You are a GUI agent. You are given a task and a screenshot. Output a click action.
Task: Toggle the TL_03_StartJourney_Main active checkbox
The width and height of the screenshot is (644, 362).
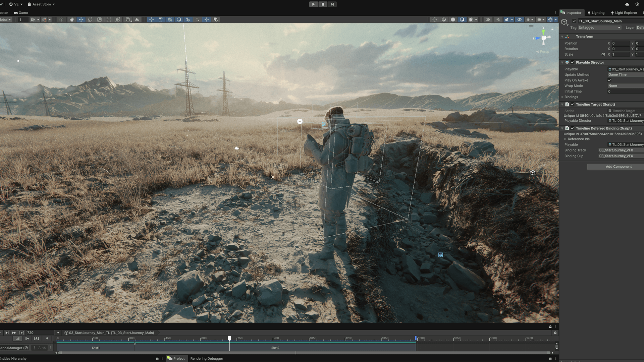[574, 21]
